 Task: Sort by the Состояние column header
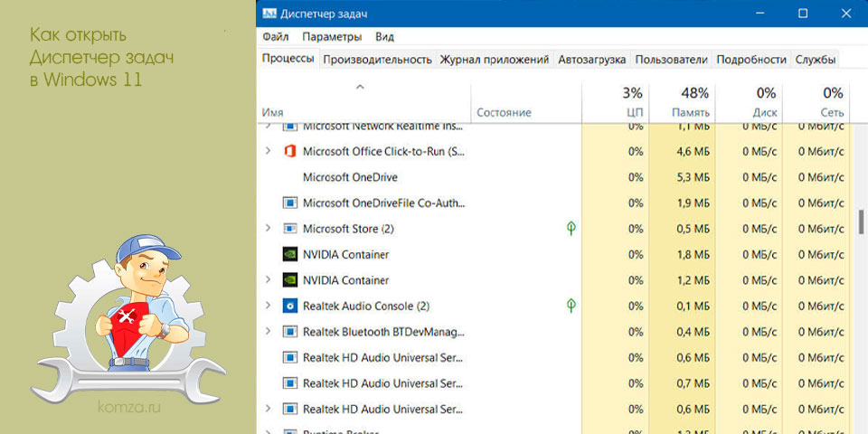click(x=526, y=103)
